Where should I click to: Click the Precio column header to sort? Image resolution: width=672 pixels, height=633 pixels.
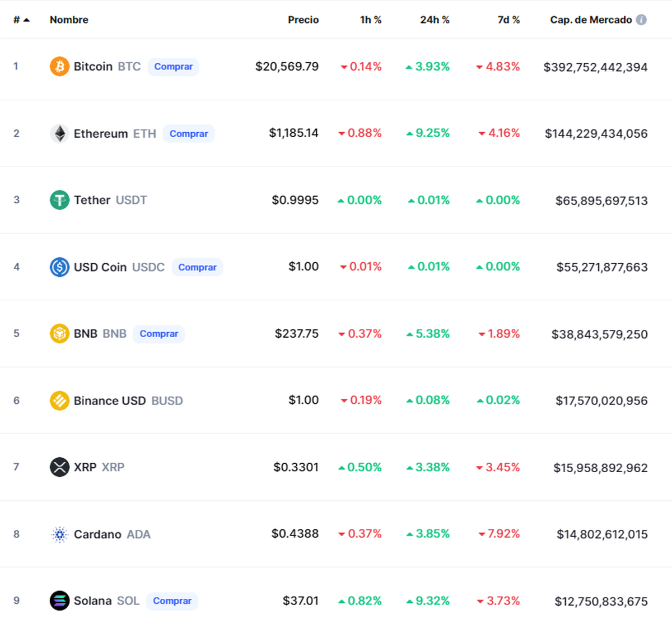tap(303, 20)
